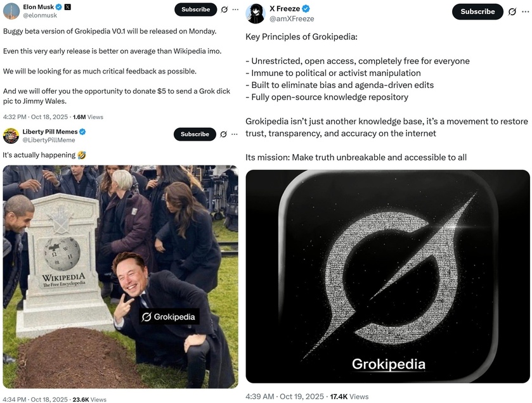Subscribe to Liberty Pill Memes
532x403 pixels.
(x=195, y=134)
